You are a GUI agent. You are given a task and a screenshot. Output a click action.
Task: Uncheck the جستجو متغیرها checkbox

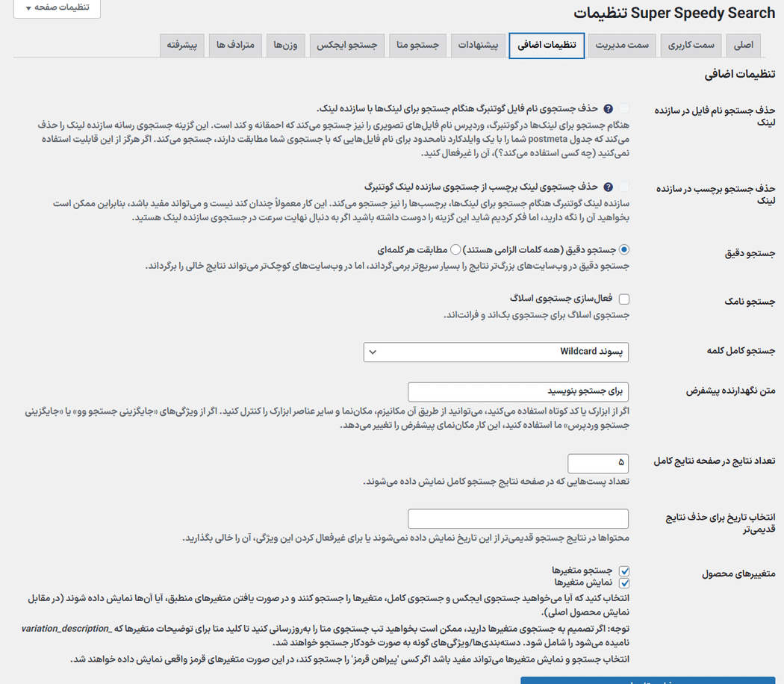pyautogui.click(x=624, y=570)
